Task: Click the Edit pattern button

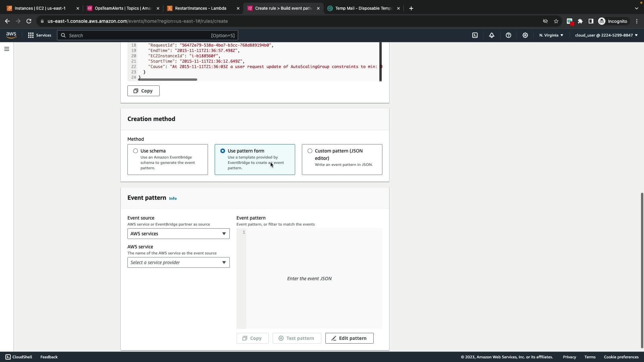Action: (x=349, y=338)
